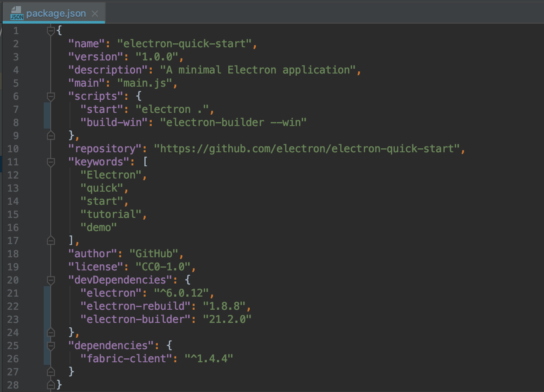Click the dependencies closing fold marker line 27
Image resolution: width=544 pixels, height=392 pixels.
(51, 371)
